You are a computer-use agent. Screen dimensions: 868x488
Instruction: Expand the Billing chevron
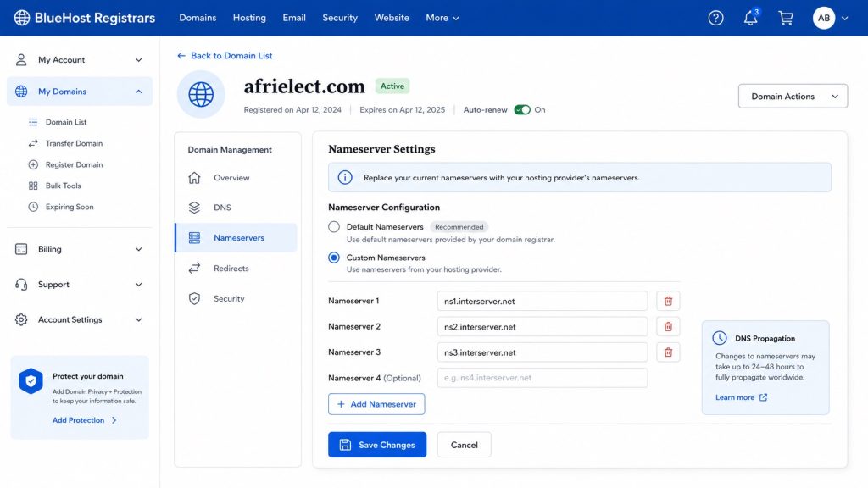click(138, 250)
